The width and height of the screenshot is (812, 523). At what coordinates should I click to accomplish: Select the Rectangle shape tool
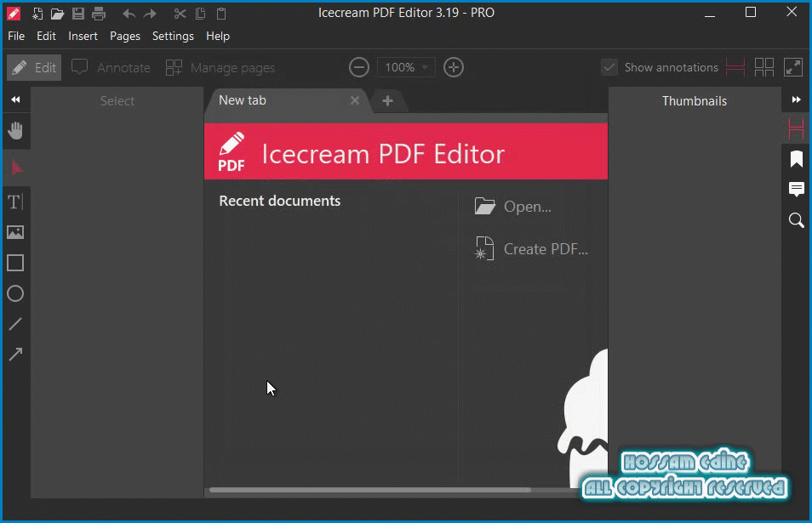pyautogui.click(x=15, y=263)
